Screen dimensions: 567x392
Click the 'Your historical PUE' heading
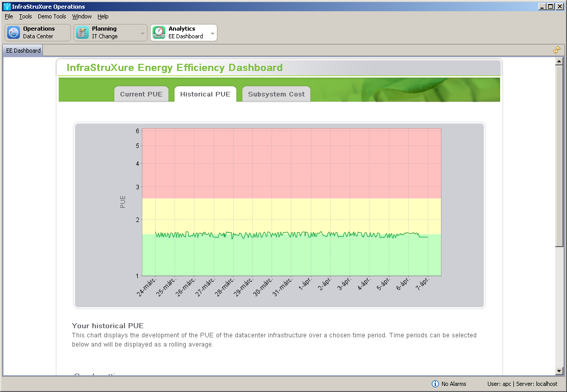coord(108,326)
